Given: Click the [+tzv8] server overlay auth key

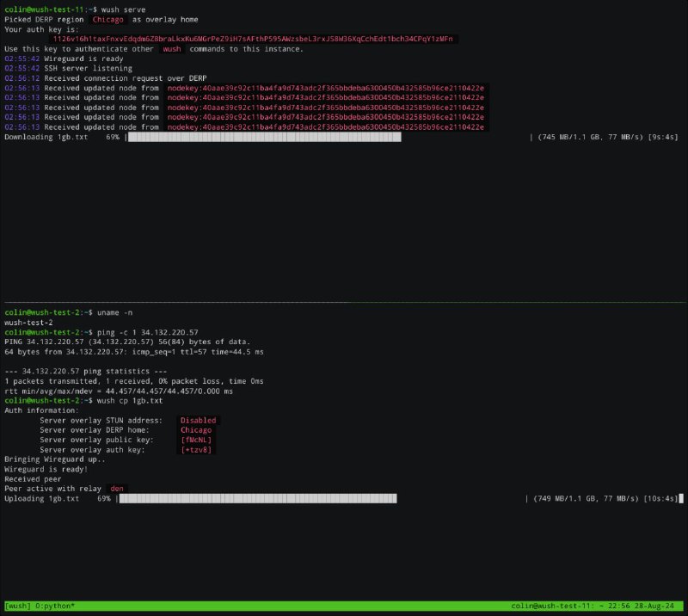Looking at the screenshot, I should [196, 450].
